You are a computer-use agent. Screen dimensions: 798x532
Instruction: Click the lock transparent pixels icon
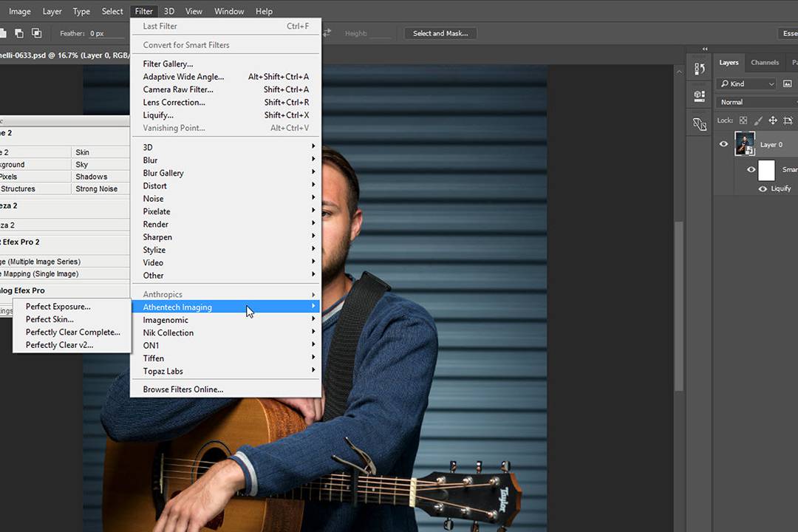point(743,120)
